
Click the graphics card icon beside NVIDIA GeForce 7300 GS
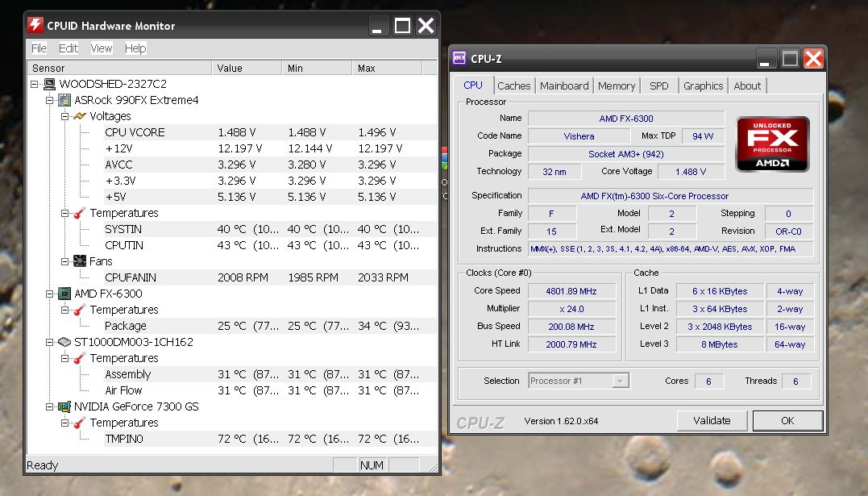(x=64, y=406)
